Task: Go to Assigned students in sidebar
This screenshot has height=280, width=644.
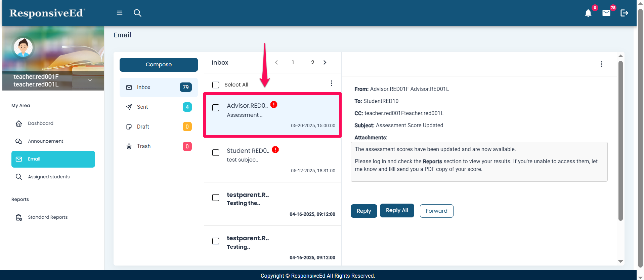Action: [49, 177]
